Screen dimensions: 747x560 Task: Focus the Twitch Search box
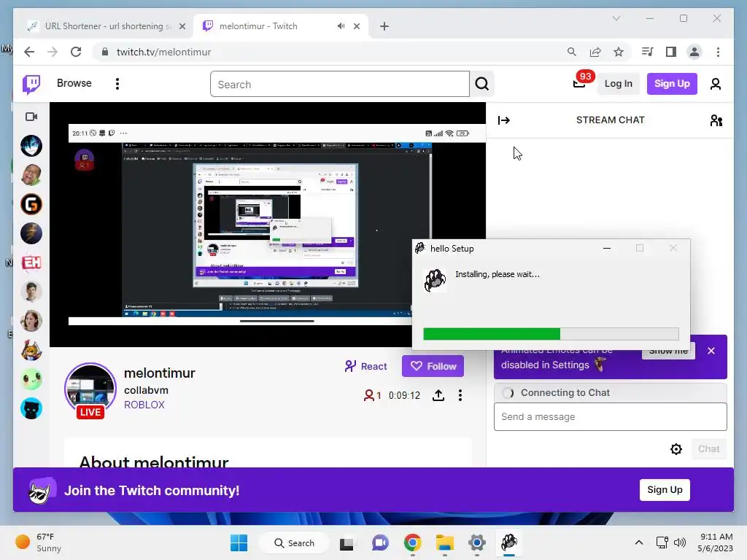tap(339, 85)
